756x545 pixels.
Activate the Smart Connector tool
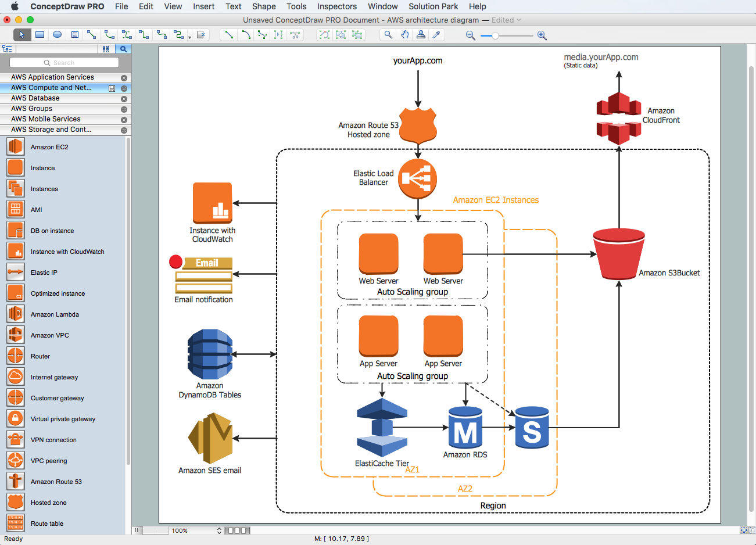(x=92, y=34)
